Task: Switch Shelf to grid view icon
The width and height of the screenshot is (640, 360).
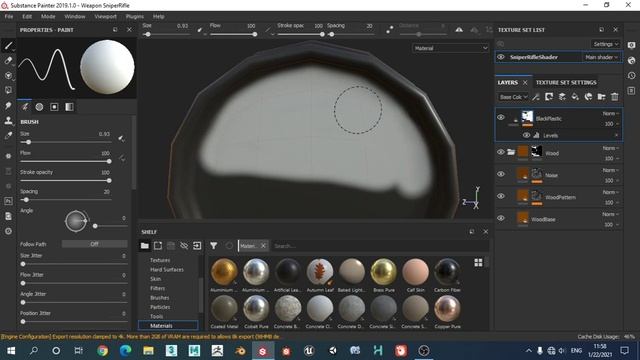Action: [x=478, y=262]
